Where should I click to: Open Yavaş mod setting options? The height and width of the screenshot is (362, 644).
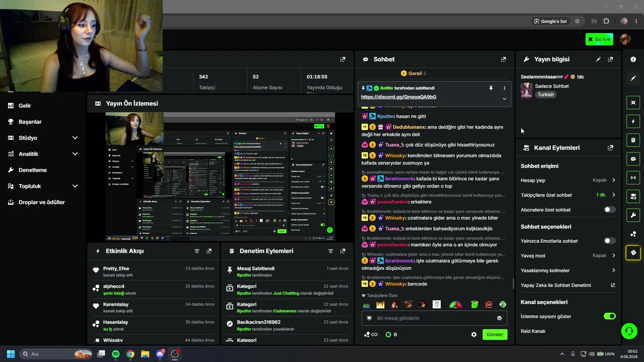pos(568,255)
